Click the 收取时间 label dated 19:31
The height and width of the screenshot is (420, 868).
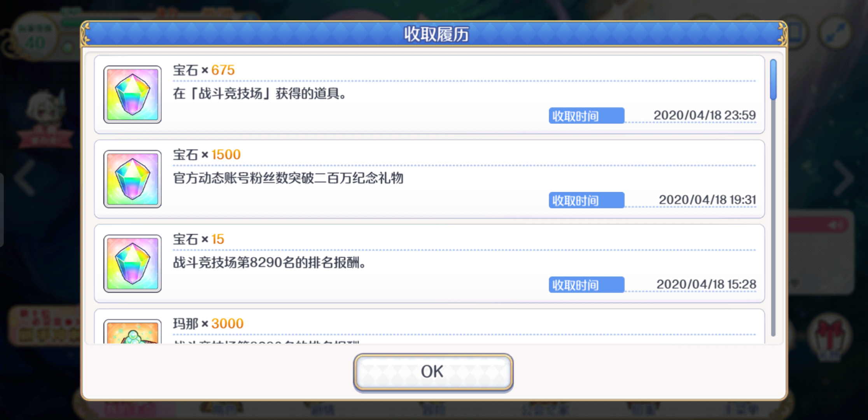[586, 200]
